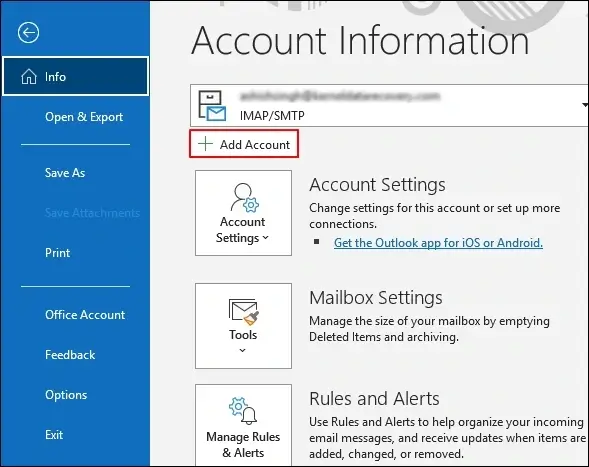This screenshot has width=589, height=467.
Task: Click Exit in the sidebar
Action: point(54,435)
